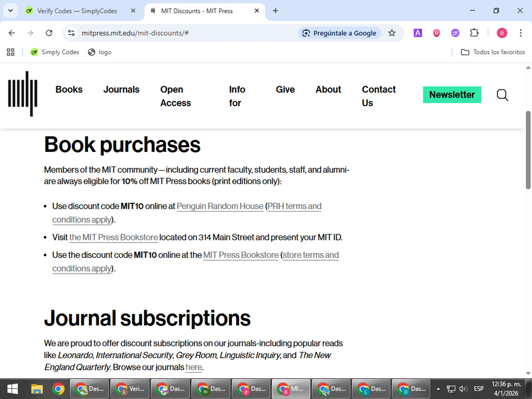Image resolution: width=532 pixels, height=399 pixels.
Task: Open File Explorer from the taskbar
Action: point(37,389)
